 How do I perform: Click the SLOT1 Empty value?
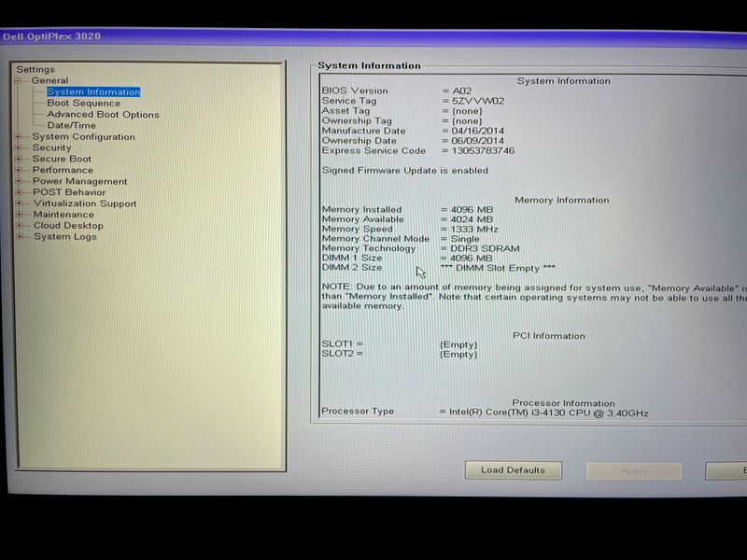(x=458, y=344)
